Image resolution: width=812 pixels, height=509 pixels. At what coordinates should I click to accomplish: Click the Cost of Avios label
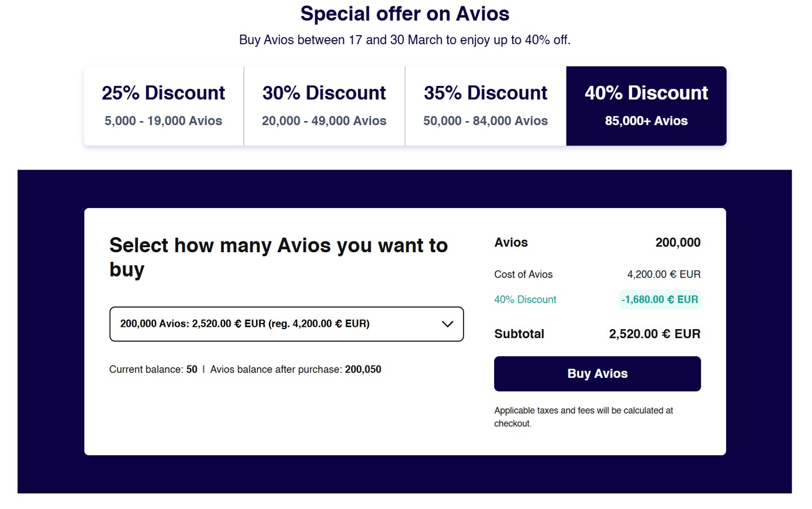point(523,274)
